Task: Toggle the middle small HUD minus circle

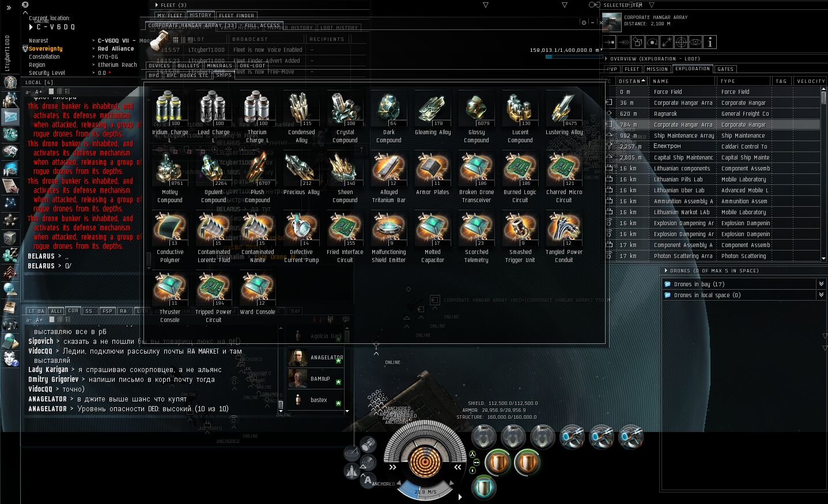Action: click(475, 462)
